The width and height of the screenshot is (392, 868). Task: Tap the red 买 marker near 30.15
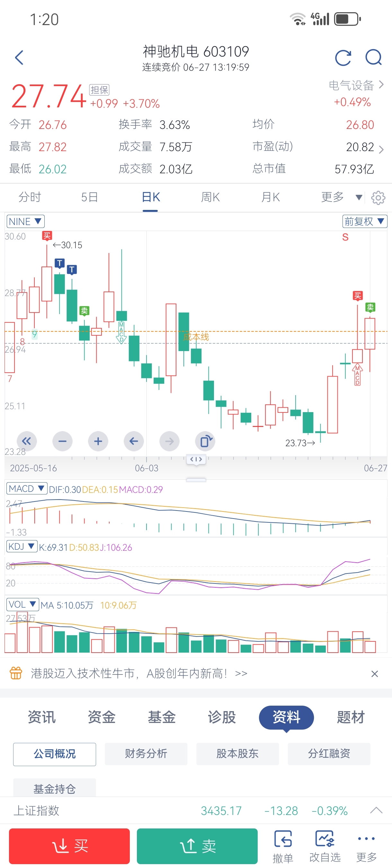[x=47, y=236]
